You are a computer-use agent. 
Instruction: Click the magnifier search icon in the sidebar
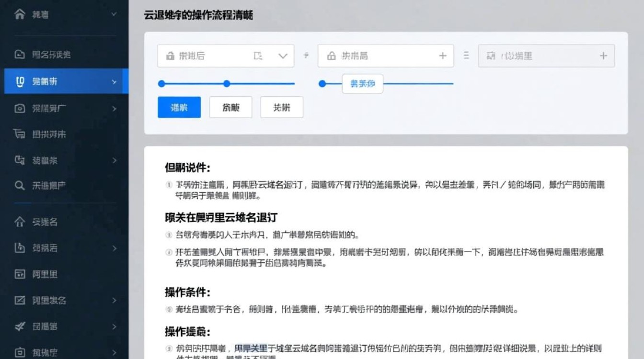pyautogui.click(x=19, y=185)
